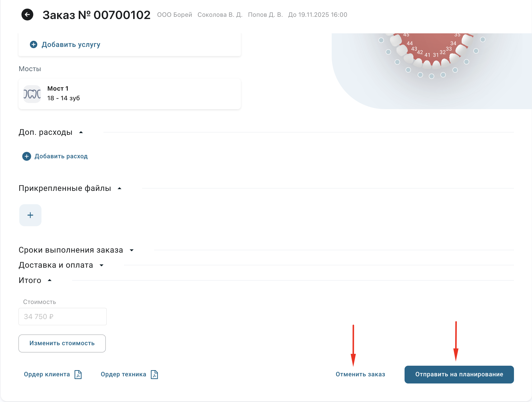Viewport: 532px width, 402px height.
Task: Collapse the Доп. расходы section
Action: coord(81,132)
